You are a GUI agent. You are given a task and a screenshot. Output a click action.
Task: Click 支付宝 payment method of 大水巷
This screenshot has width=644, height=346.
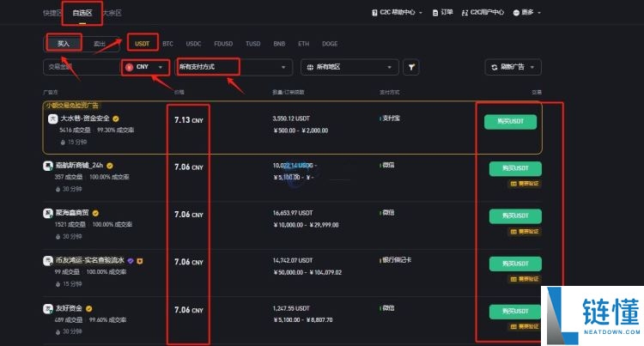click(392, 118)
